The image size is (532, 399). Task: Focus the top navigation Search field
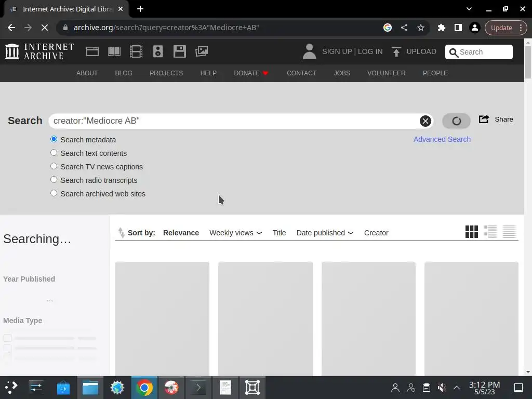478,52
